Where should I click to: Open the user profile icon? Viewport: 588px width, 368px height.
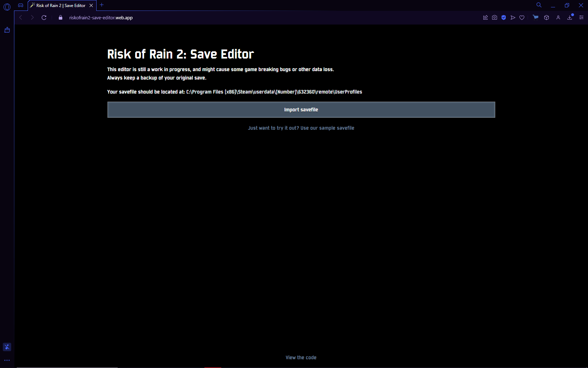tap(558, 18)
